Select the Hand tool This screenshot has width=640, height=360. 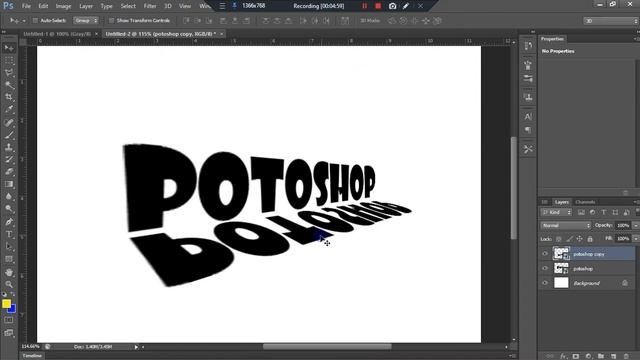coord(9,272)
